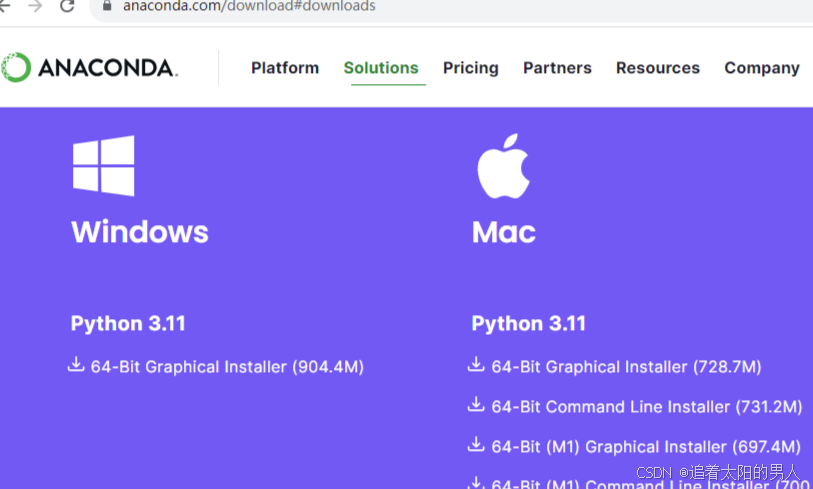The image size is (813, 489).
Task: Reload the page with browser refresh icon
Action: pyautogui.click(x=67, y=6)
